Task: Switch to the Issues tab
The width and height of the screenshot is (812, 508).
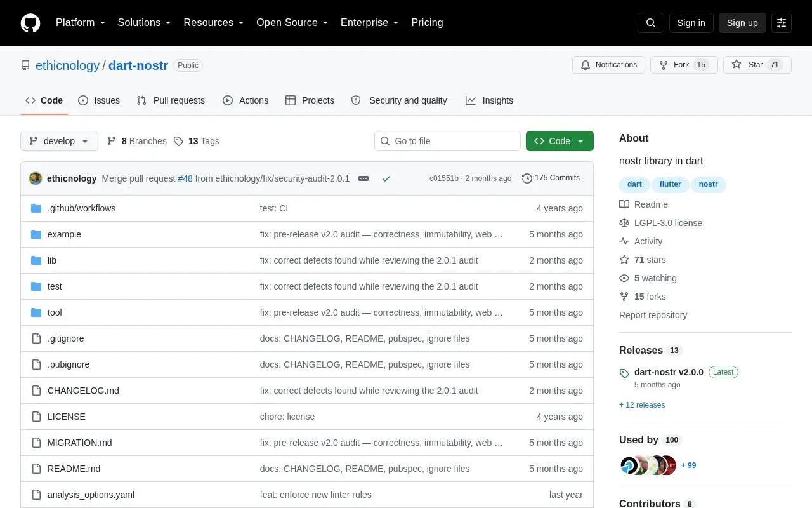Action: click(x=99, y=100)
